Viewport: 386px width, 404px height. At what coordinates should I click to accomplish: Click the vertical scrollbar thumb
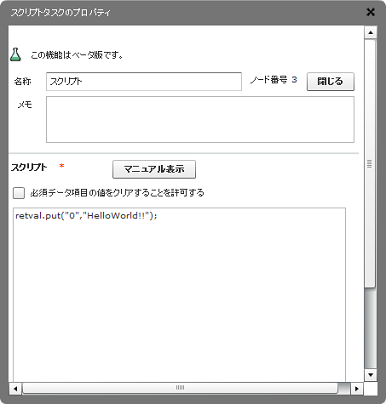point(370,163)
